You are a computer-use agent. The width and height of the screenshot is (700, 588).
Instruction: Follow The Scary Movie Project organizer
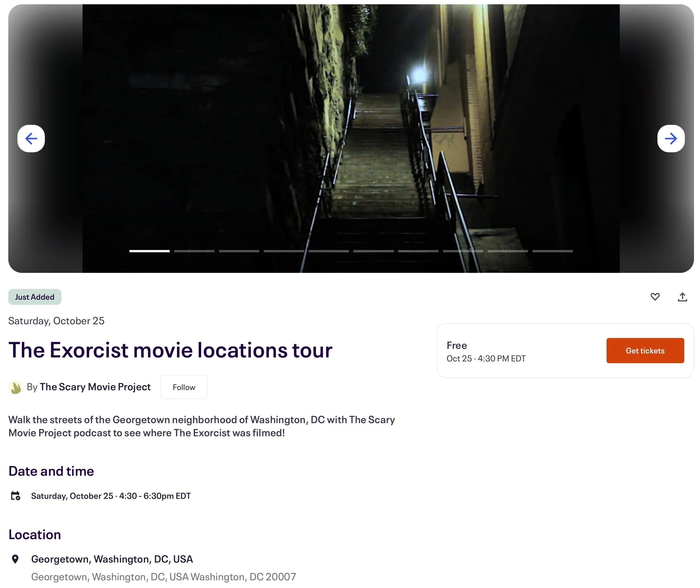coord(184,387)
